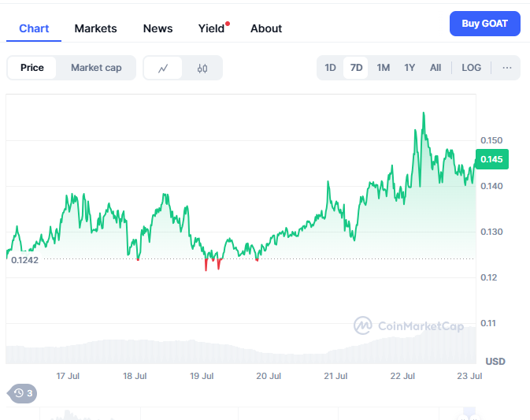
Task: Toggle Market cap view
Action: (x=96, y=68)
